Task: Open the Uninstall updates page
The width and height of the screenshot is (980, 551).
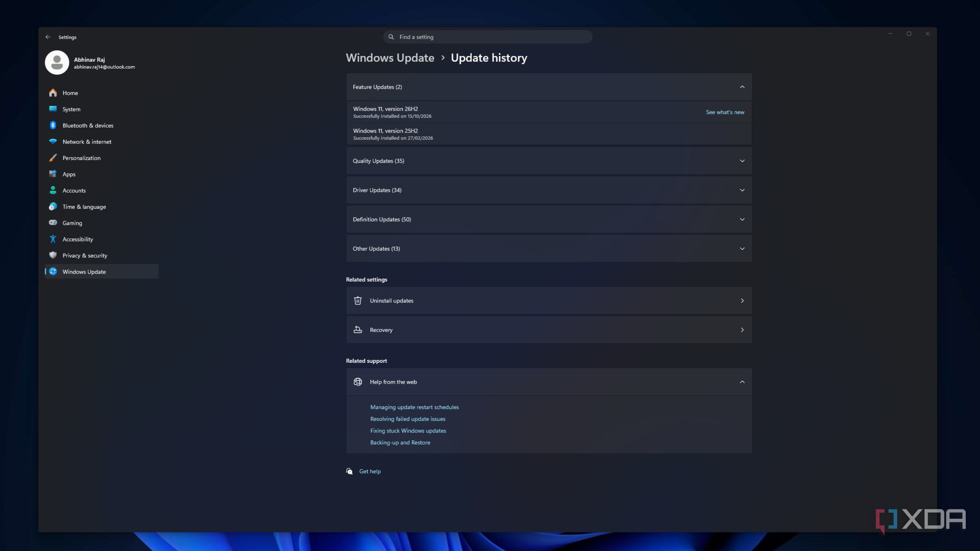Action: (549, 301)
